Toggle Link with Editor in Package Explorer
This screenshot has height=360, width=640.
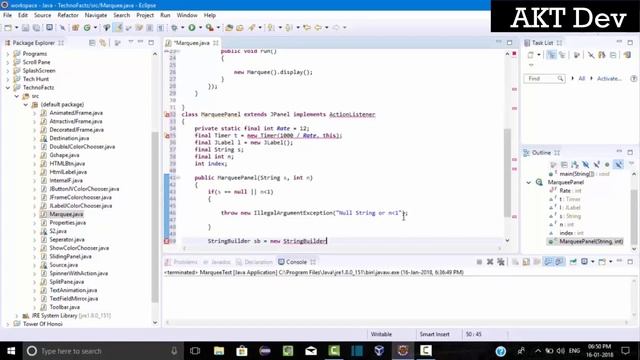click(102, 42)
